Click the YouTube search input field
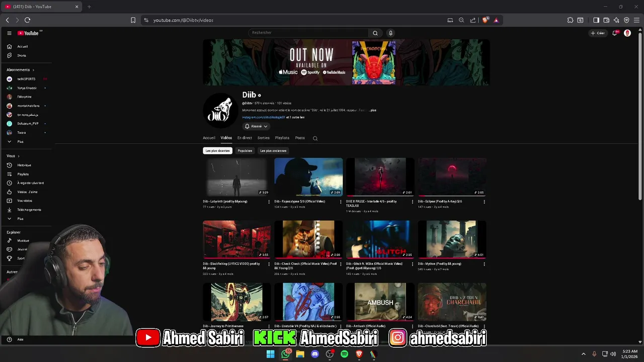This screenshot has width=644, height=362. (x=308, y=33)
